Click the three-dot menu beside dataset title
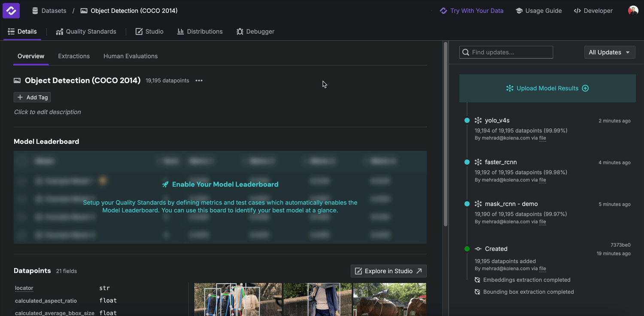Image resolution: width=644 pixels, height=316 pixels. coord(199,81)
